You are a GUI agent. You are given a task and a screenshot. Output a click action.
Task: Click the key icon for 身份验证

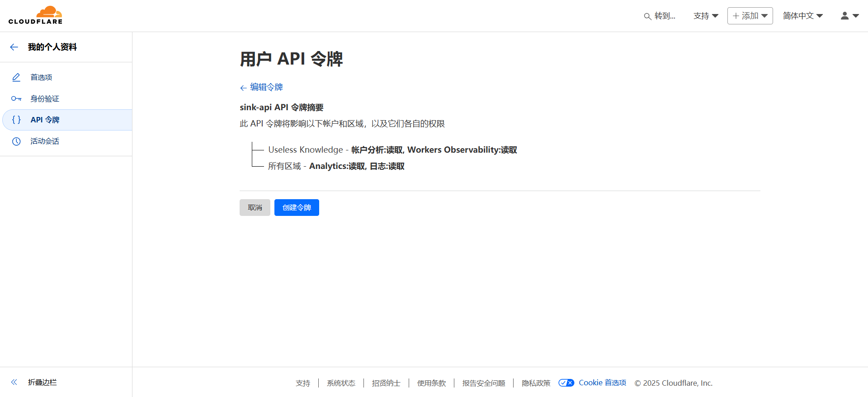tap(16, 98)
